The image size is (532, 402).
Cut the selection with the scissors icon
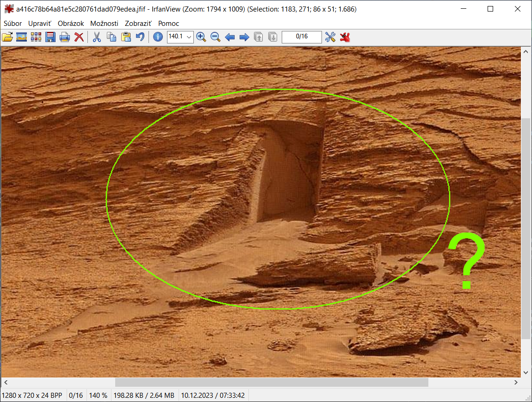[x=97, y=37]
